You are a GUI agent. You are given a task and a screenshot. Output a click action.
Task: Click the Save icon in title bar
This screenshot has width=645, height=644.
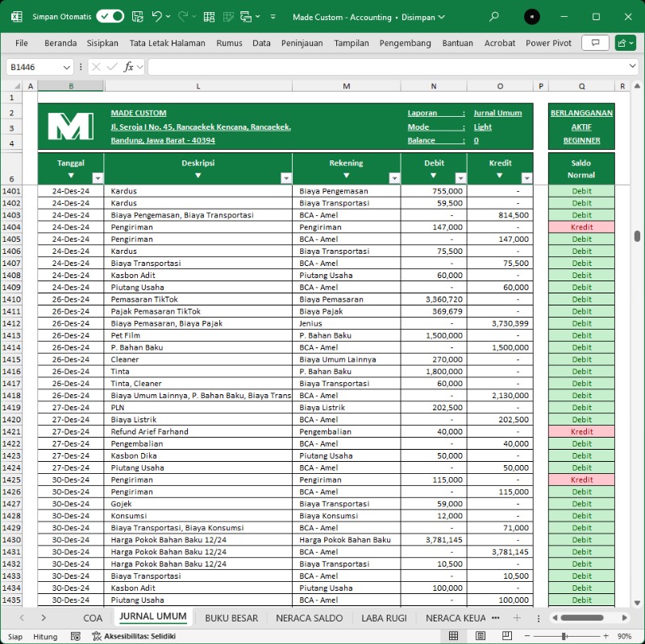137,16
